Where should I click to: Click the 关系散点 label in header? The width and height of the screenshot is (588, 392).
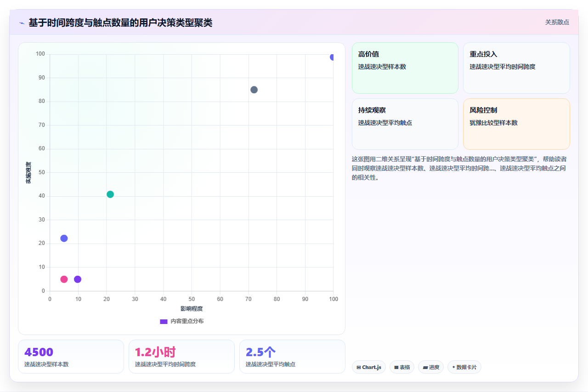point(557,22)
